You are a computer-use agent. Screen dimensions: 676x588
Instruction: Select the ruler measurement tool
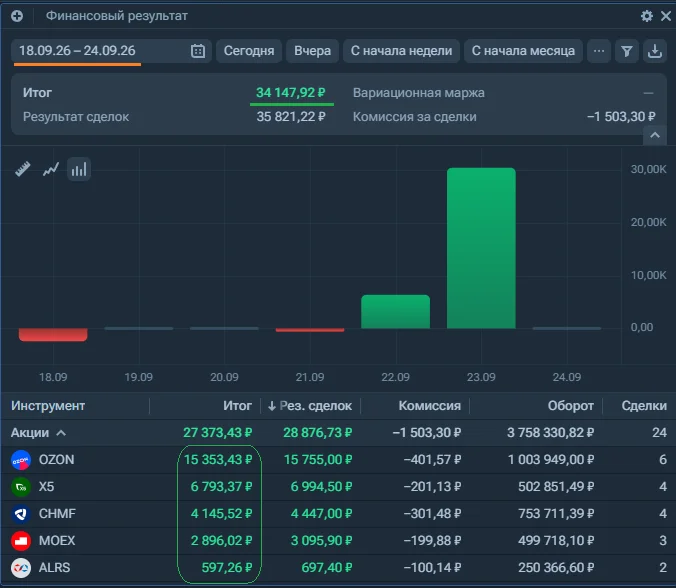[x=22, y=169]
